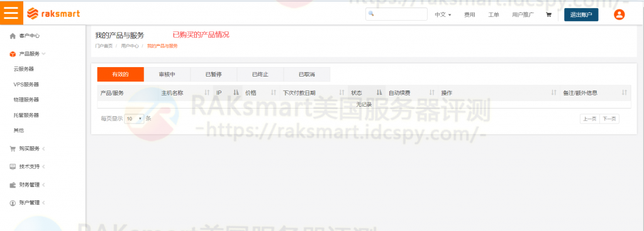The width and height of the screenshot is (644, 231).
Task: Open 客户中心 in the sidebar
Action: (30, 36)
